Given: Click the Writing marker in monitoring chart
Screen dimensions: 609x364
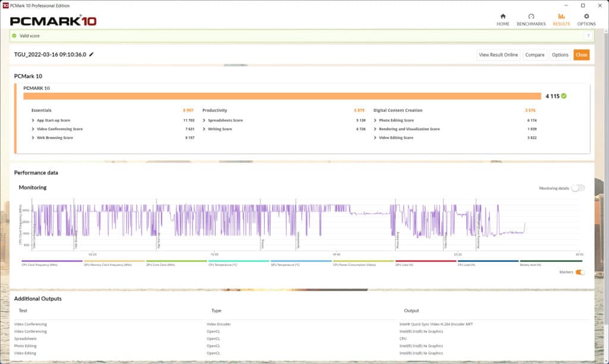Looking at the screenshot, I should (262, 244).
